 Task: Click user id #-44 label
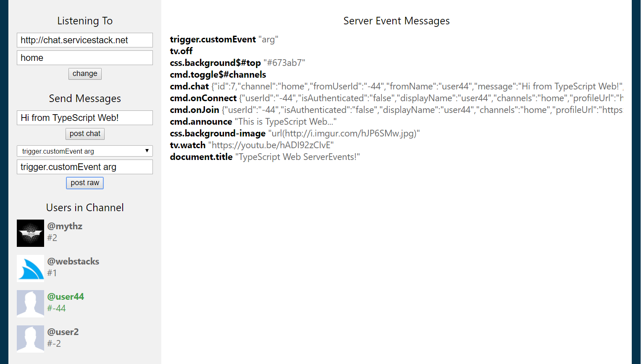coord(56,309)
